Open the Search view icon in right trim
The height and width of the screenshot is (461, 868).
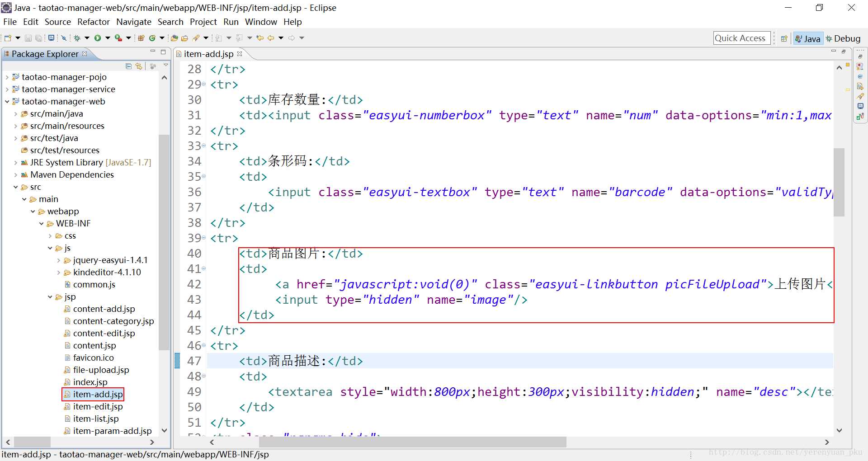point(860,96)
